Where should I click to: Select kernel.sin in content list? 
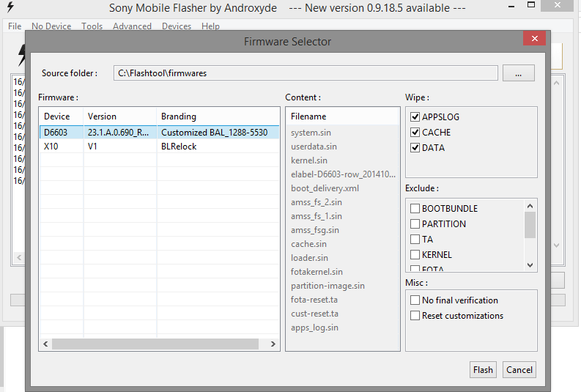[x=309, y=160]
